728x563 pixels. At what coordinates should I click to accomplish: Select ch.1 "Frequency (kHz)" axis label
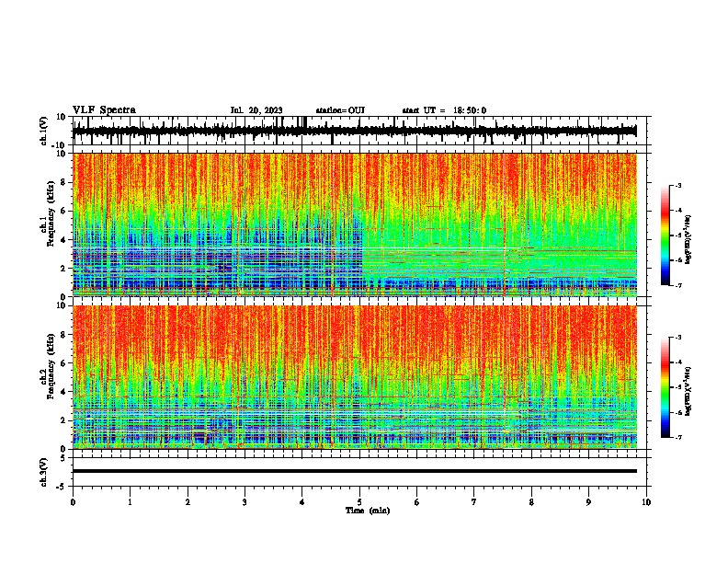coord(51,214)
